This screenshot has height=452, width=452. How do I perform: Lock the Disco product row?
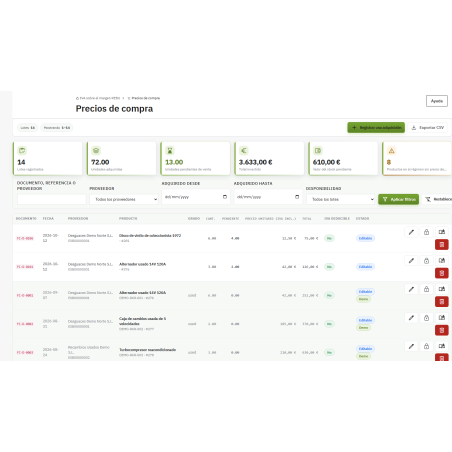426,232
